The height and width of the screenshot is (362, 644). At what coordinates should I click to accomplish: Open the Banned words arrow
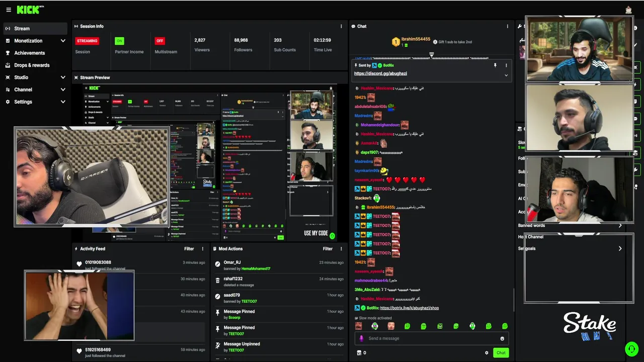(620, 226)
